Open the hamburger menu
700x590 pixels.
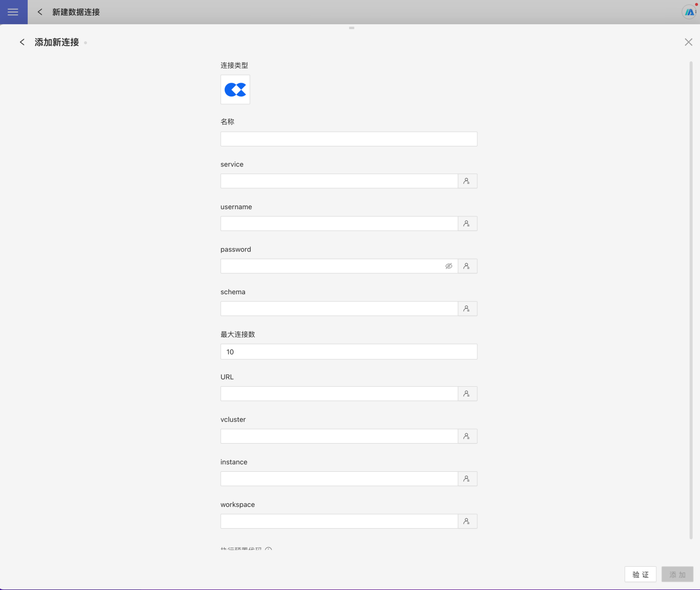click(x=13, y=12)
